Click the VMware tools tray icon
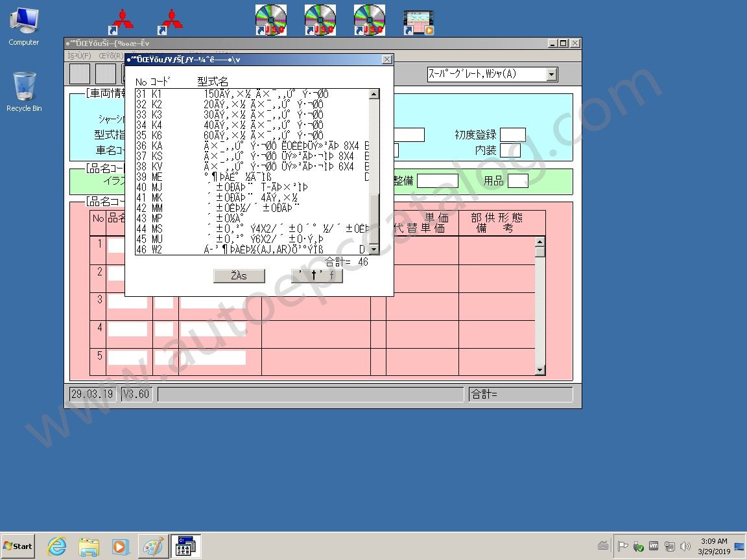The width and height of the screenshot is (747, 560). point(654,546)
